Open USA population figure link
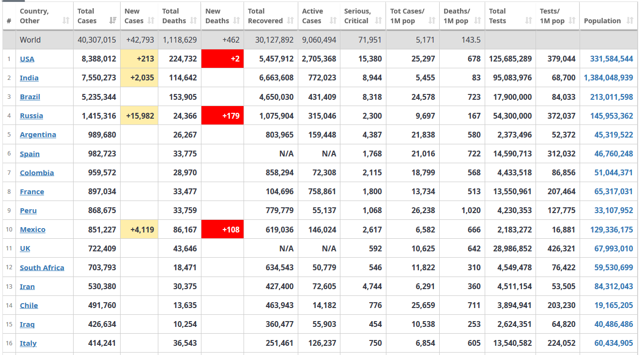The height and width of the screenshot is (355, 644). (x=612, y=59)
